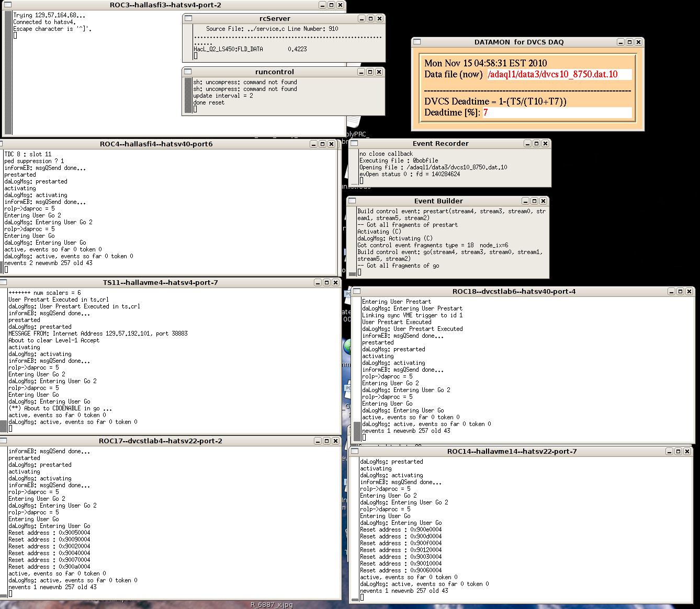Click 'ped suppression ? 1' in ROC4
The width and height of the screenshot is (700, 609).
point(34,161)
